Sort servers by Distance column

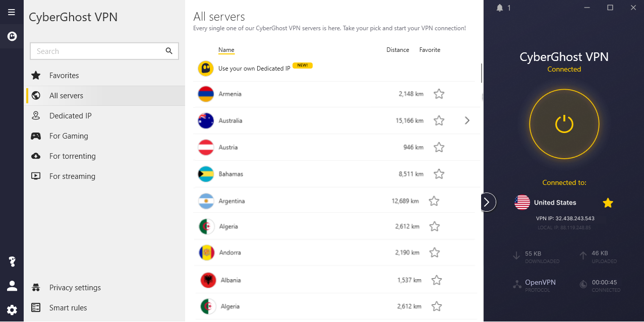coord(397,49)
